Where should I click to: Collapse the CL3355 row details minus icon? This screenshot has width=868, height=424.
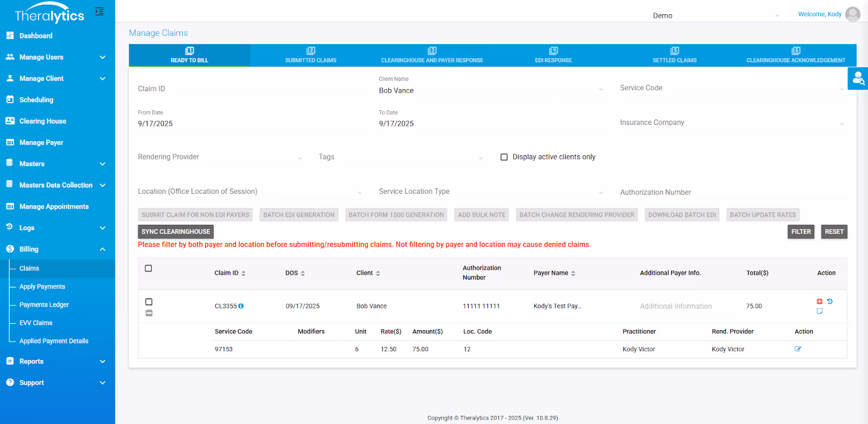click(x=149, y=313)
